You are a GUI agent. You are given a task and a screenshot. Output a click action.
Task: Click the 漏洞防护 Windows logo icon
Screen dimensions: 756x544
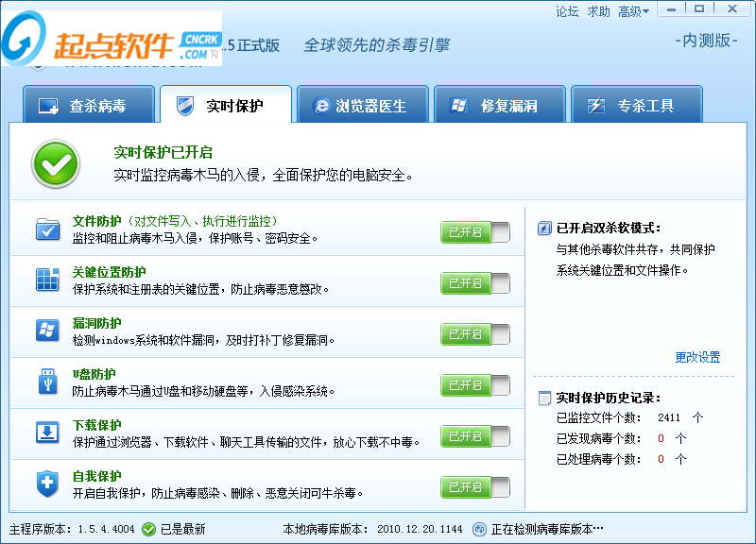(48, 331)
